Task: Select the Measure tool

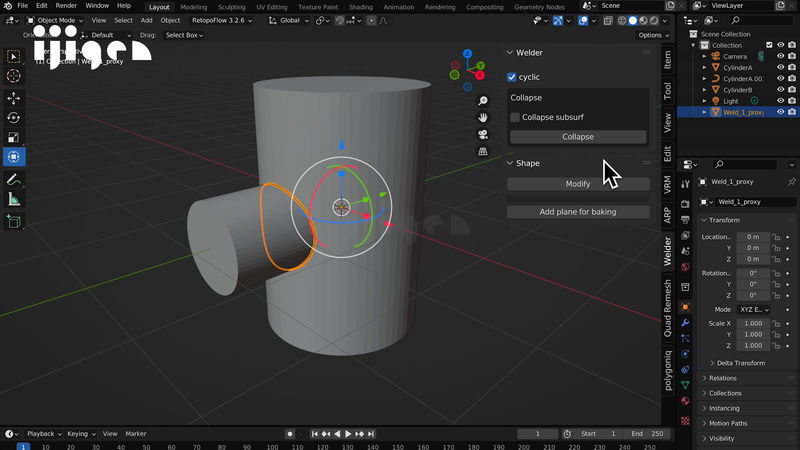Action: (x=14, y=200)
